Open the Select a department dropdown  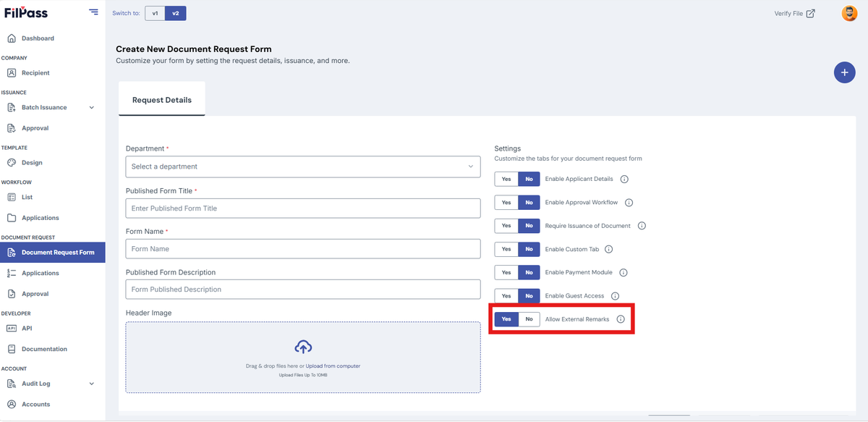tap(303, 166)
